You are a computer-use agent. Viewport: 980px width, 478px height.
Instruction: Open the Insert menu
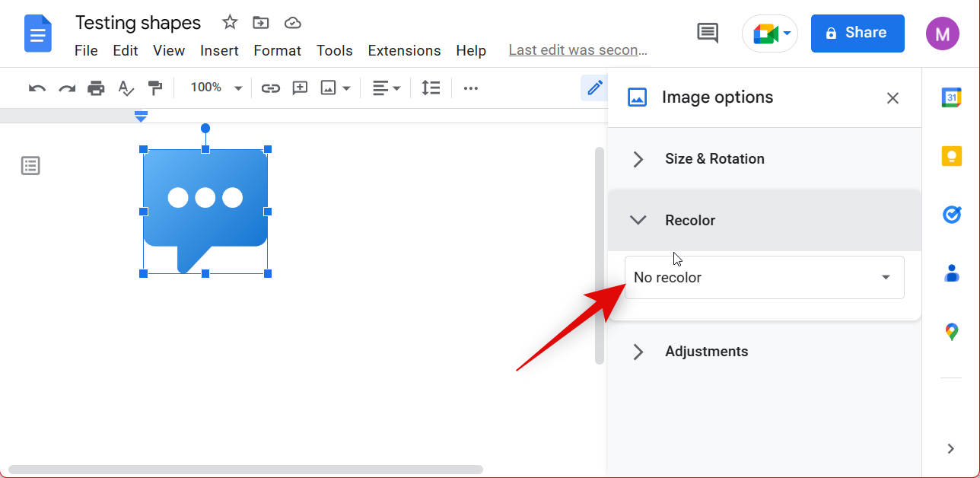tap(219, 50)
